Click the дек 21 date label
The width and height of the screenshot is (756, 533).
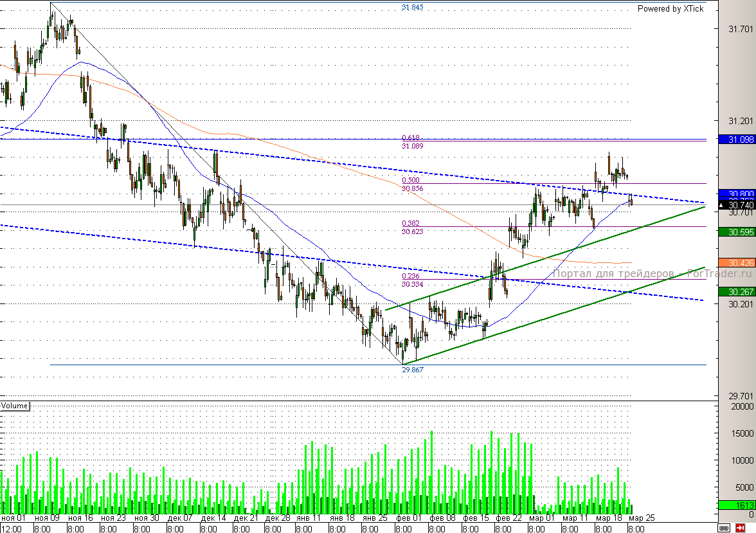tap(246, 518)
